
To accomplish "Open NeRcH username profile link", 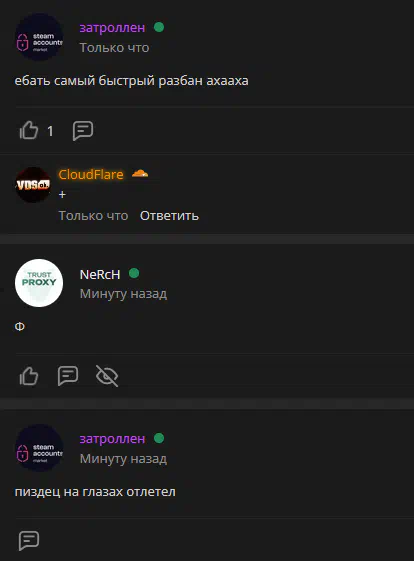I will (x=100, y=275).
